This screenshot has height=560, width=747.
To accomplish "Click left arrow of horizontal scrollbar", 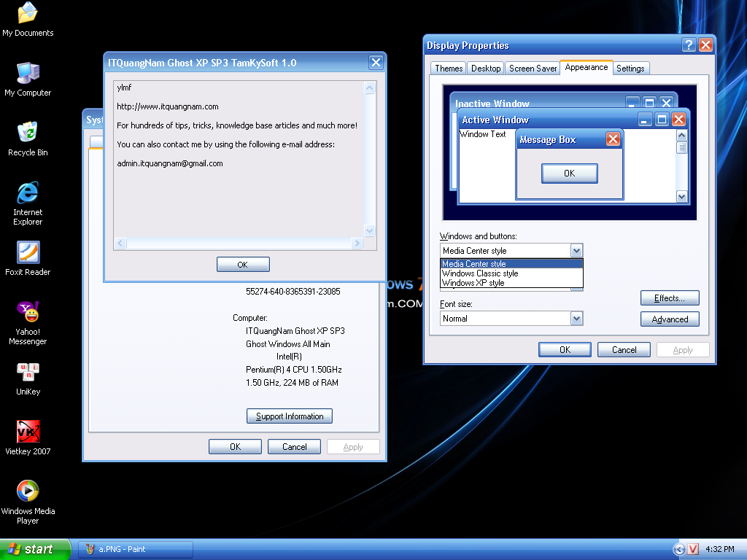I will pos(120,244).
